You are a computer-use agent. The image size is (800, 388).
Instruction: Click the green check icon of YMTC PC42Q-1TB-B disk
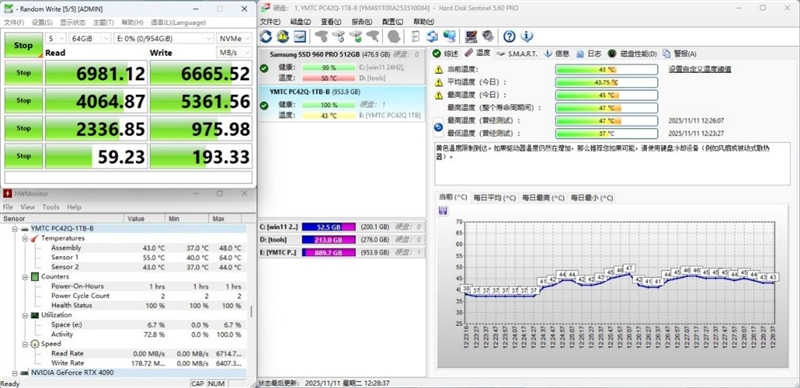(x=264, y=106)
